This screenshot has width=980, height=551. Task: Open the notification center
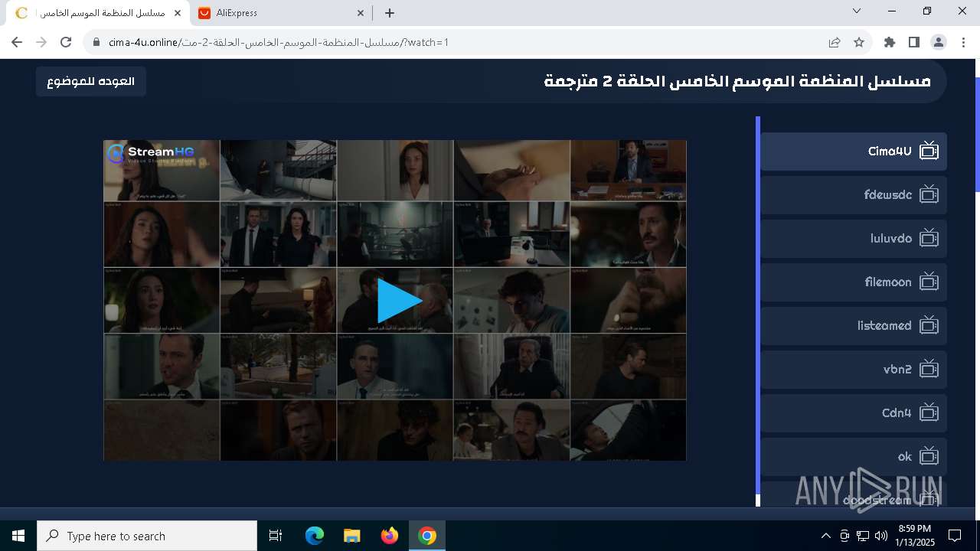(955, 536)
